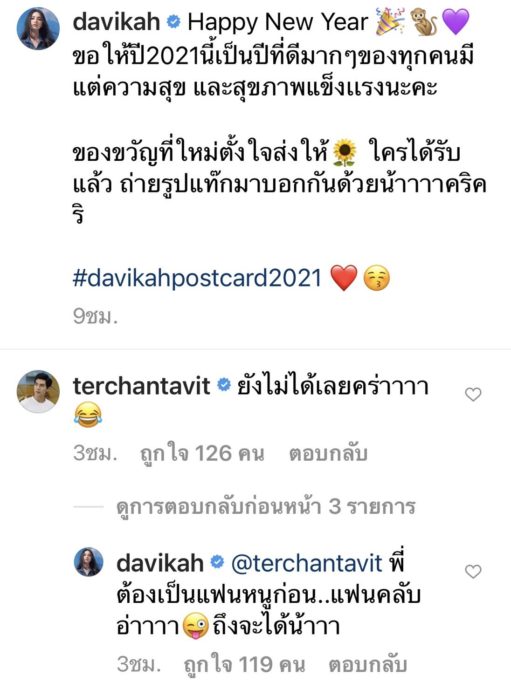
Task: Open terchantavit's profile avatar
Action: [x=38, y=392]
